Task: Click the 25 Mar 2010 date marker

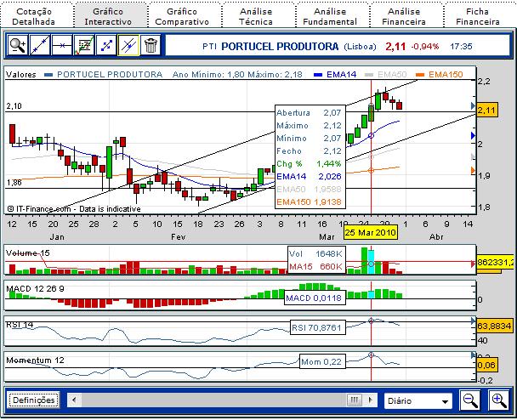Action: pyautogui.click(x=370, y=232)
